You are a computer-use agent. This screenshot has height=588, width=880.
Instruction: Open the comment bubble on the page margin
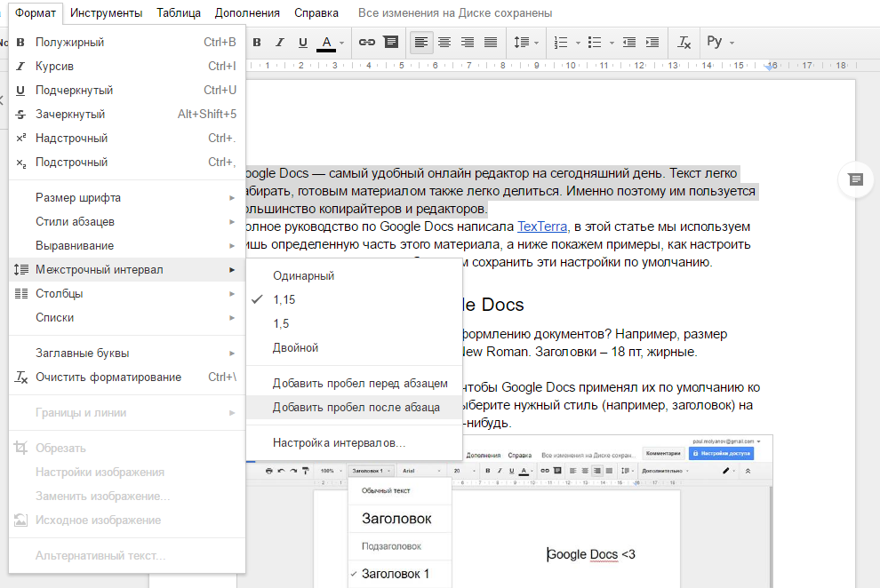coord(855,179)
